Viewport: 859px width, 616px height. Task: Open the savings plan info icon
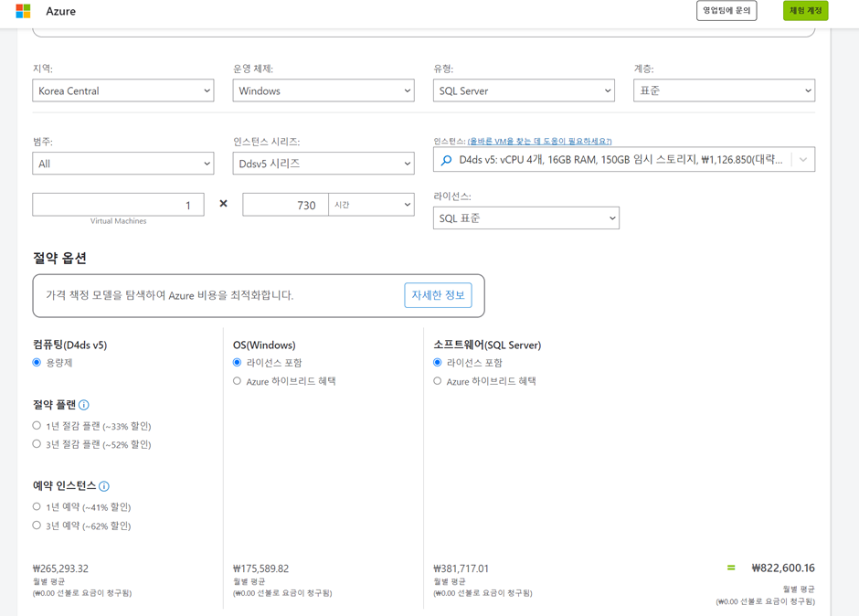[x=84, y=405]
